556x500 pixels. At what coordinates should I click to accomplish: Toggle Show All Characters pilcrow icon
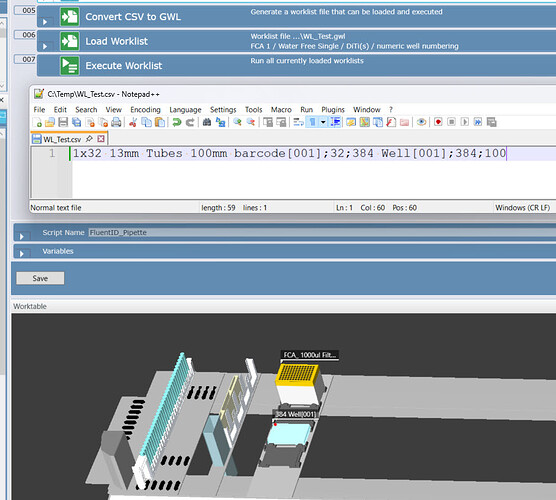click(312, 122)
